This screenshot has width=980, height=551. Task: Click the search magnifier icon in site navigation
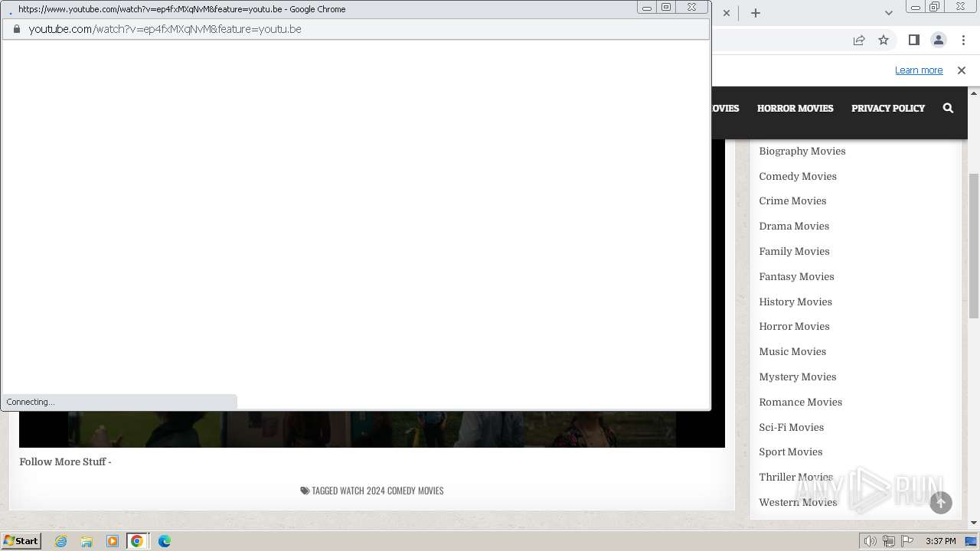point(948,108)
